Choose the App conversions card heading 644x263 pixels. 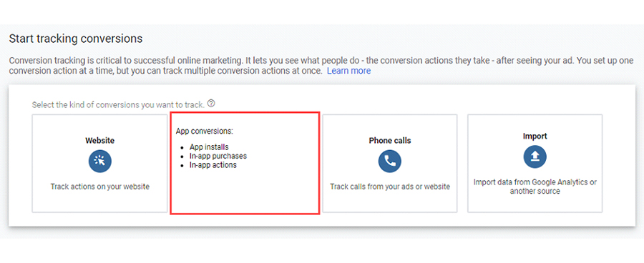point(205,131)
